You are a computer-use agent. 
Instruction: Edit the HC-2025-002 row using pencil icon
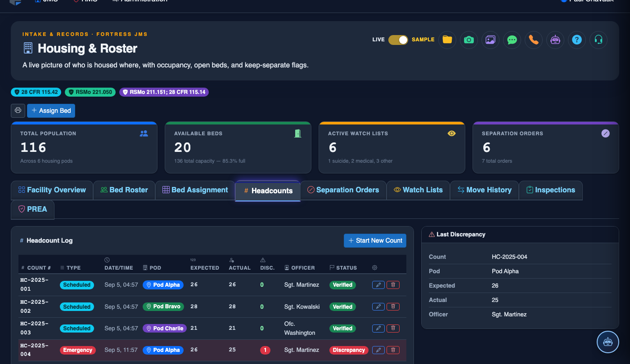point(378,306)
